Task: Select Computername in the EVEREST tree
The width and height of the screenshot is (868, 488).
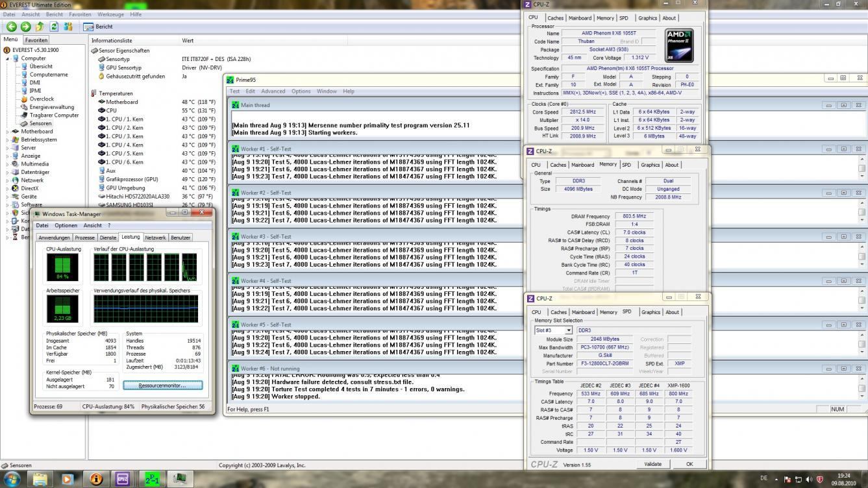Action: pyautogui.click(x=49, y=75)
